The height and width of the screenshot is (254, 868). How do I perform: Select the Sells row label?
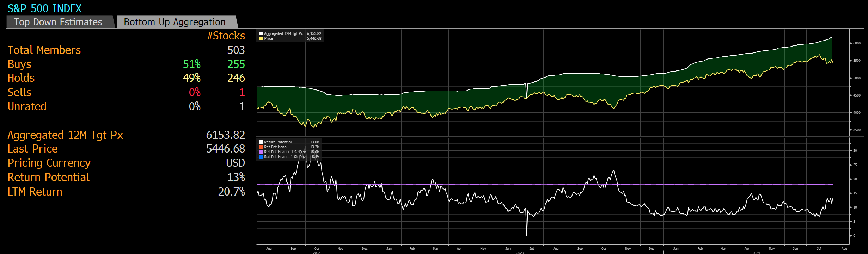[19, 92]
